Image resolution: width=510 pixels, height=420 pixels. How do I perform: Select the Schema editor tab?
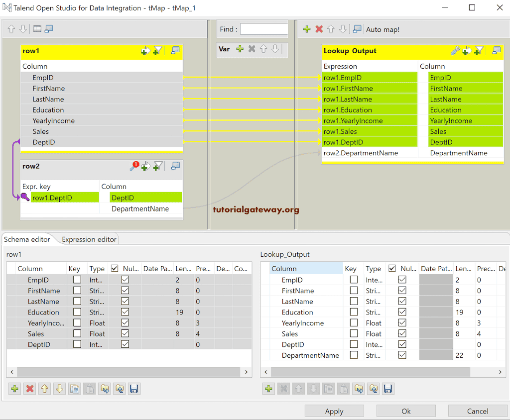point(27,239)
